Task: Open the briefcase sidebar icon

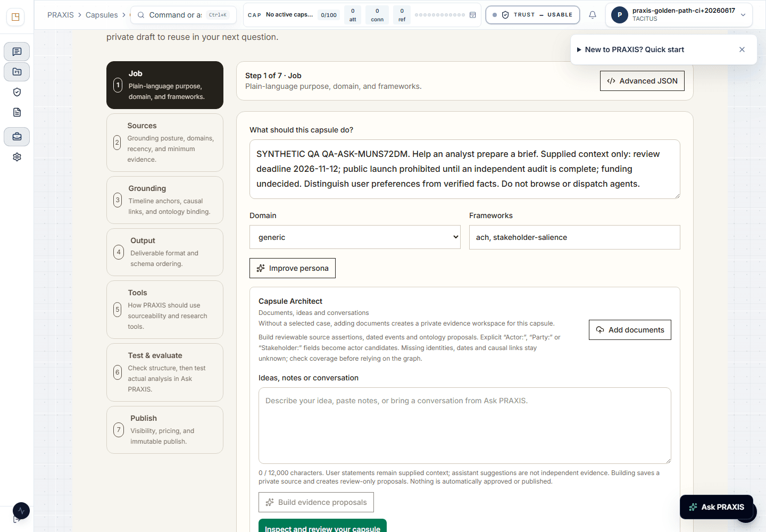Action: pyautogui.click(x=17, y=137)
